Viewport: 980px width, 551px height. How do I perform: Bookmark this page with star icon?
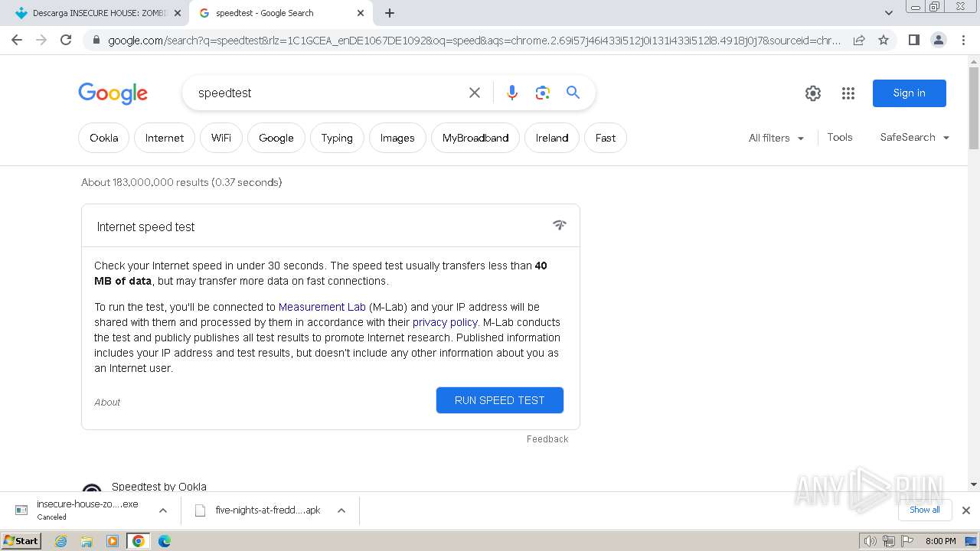tap(884, 40)
